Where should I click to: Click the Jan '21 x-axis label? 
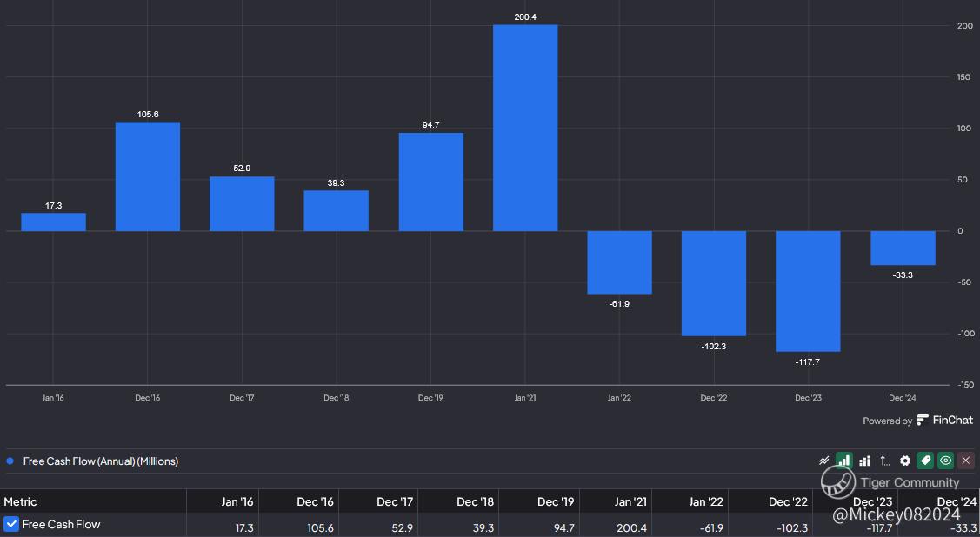[525, 398]
